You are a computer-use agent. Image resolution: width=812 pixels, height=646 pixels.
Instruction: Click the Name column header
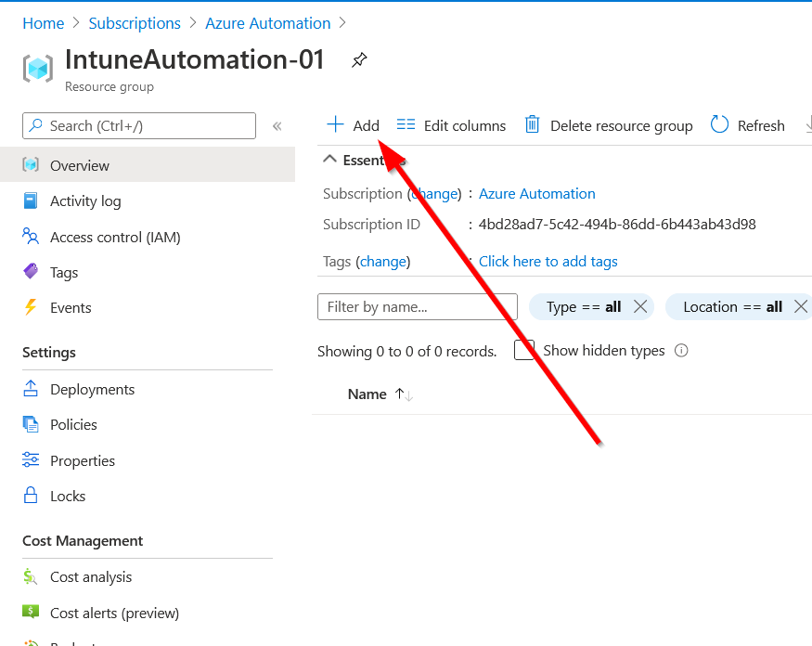pyautogui.click(x=367, y=394)
